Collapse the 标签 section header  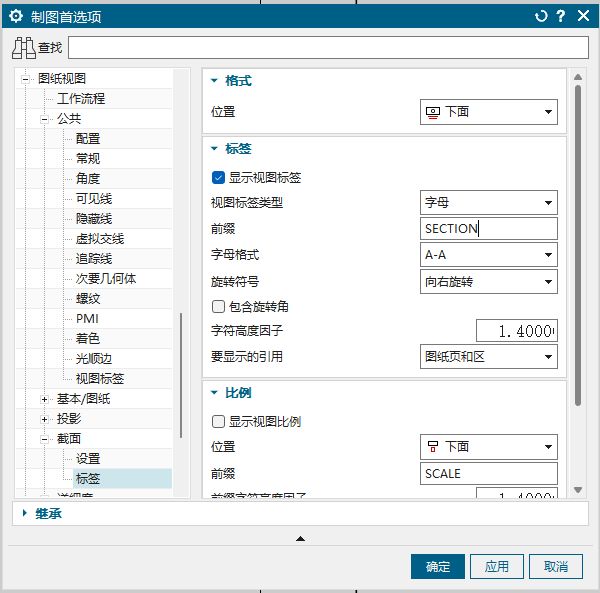214,148
